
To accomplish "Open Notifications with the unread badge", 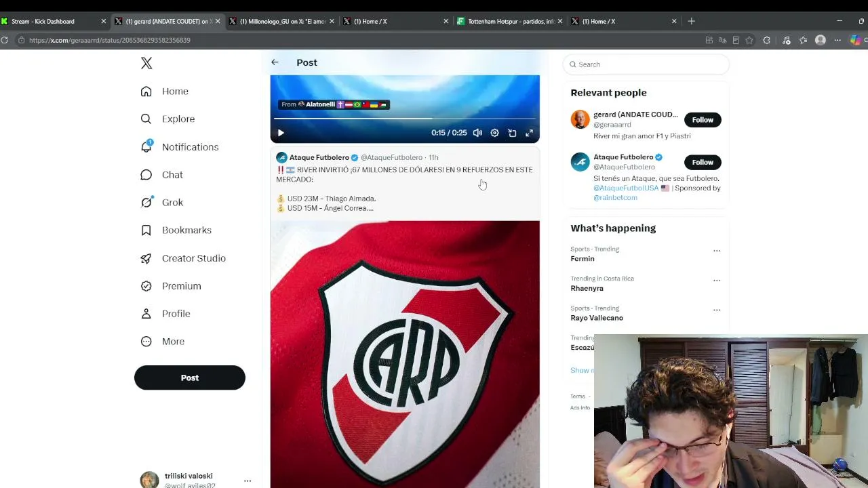I will click(179, 147).
